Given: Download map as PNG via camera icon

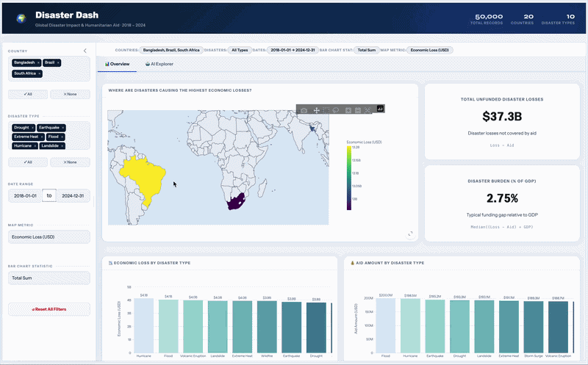Looking at the screenshot, I should coord(304,110).
